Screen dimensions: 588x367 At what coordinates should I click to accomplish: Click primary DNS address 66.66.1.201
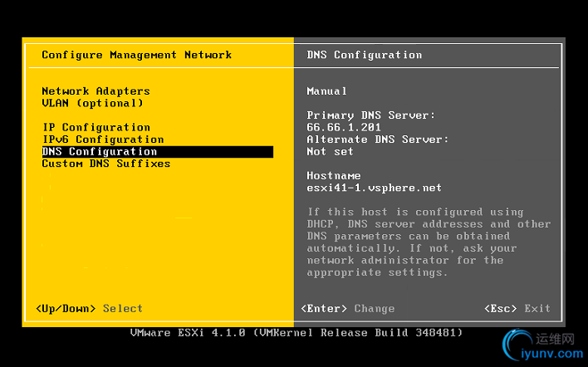click(344, 127)
